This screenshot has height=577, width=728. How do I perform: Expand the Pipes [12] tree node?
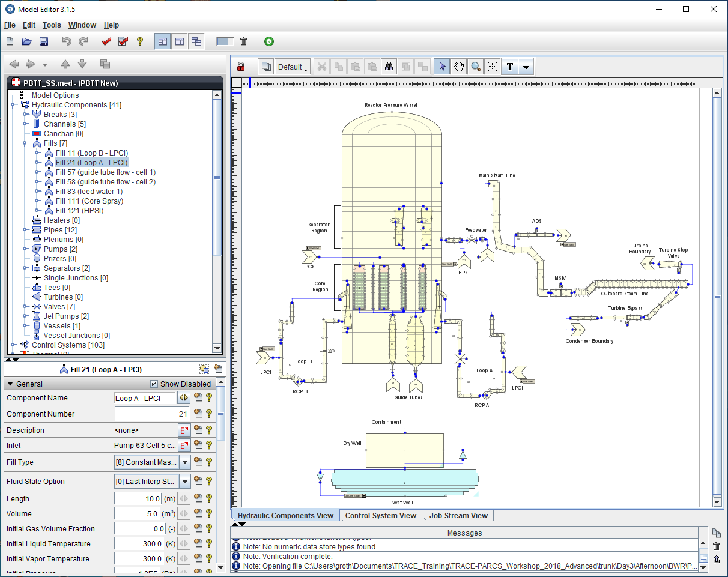click(x=26, y=230)
